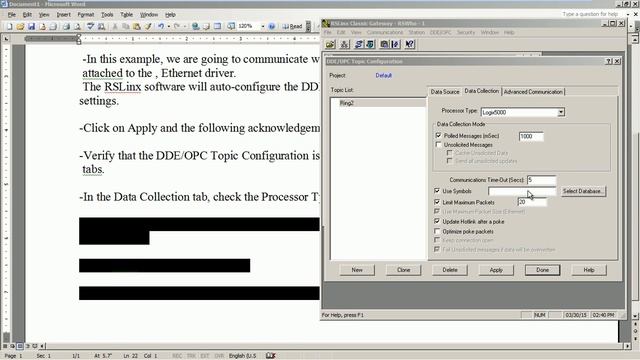The height and width of the screenshot is (360, 640).
Task: Click the Print Layout View icon at Word bottom
Action: tap(20, 346)
